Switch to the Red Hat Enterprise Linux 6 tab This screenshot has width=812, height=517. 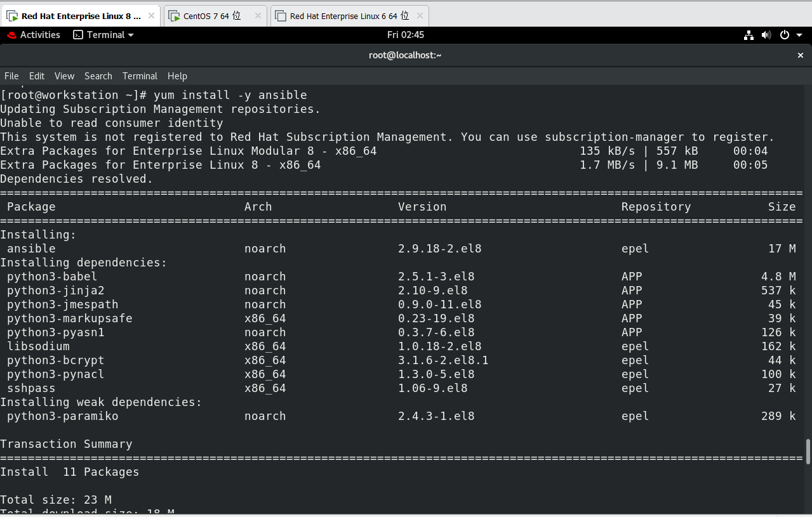click(349, 16)
